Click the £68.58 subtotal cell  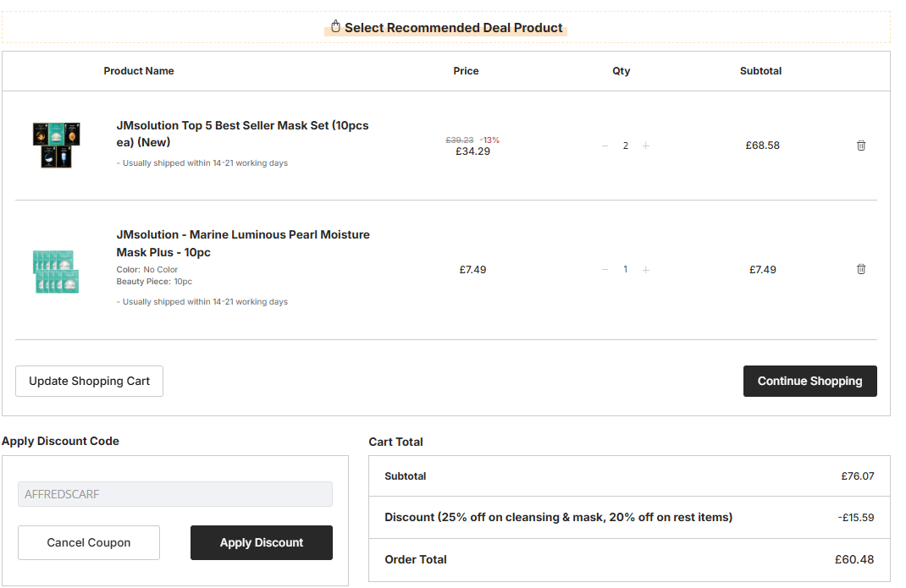click(x=762, y=146)
